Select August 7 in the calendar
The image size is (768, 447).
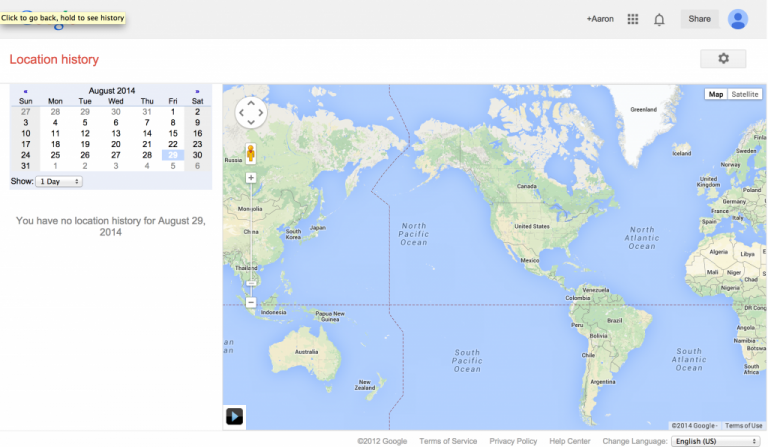coord(147,123)
